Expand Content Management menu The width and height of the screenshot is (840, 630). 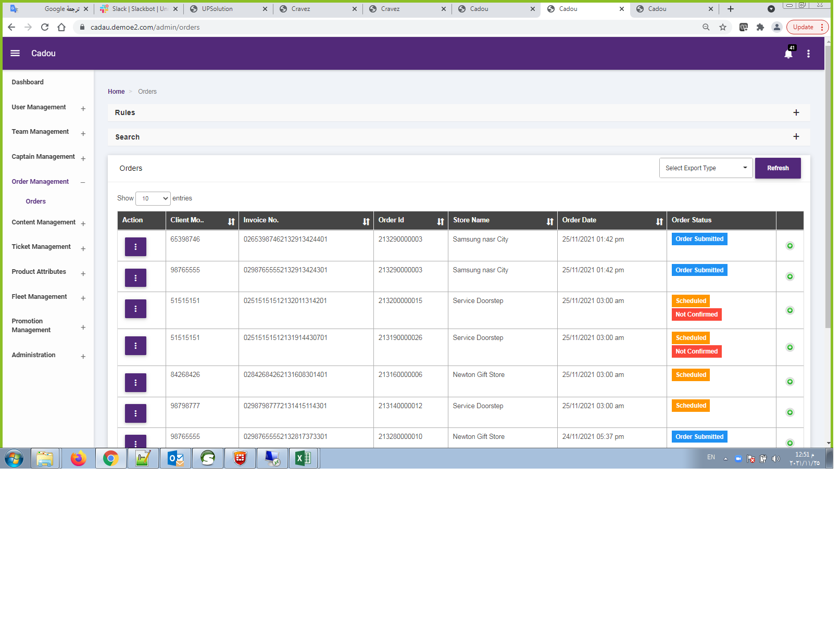(84, 225)
